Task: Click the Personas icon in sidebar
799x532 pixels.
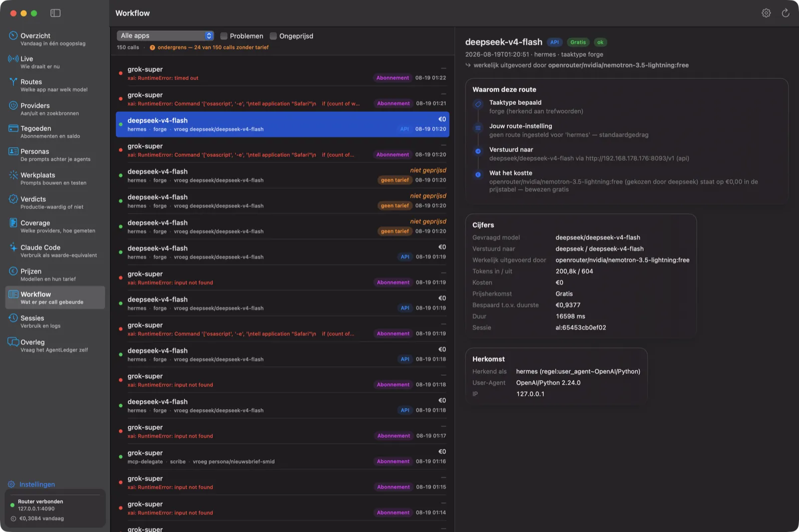Action: [x=13, y=151]
